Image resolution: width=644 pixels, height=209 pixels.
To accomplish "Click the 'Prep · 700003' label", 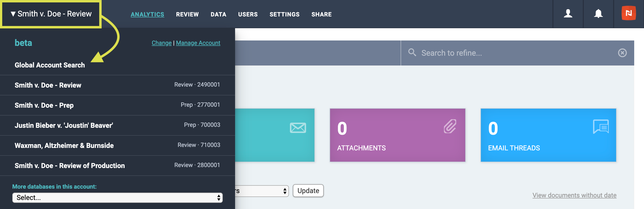I will [x=202, y=125].
